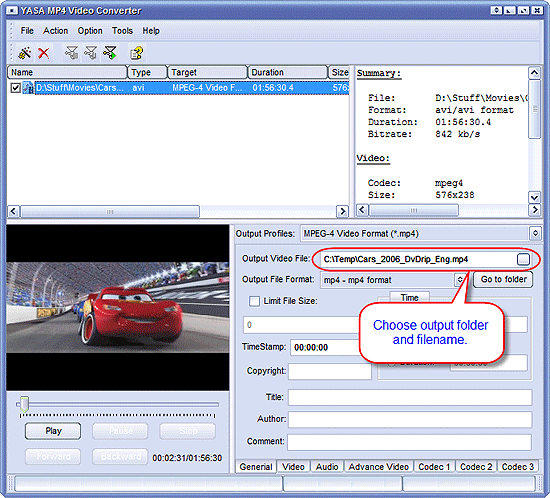Click the Type column header
The width and height of the screenshot is (550, 498).
tap(147, 72)
